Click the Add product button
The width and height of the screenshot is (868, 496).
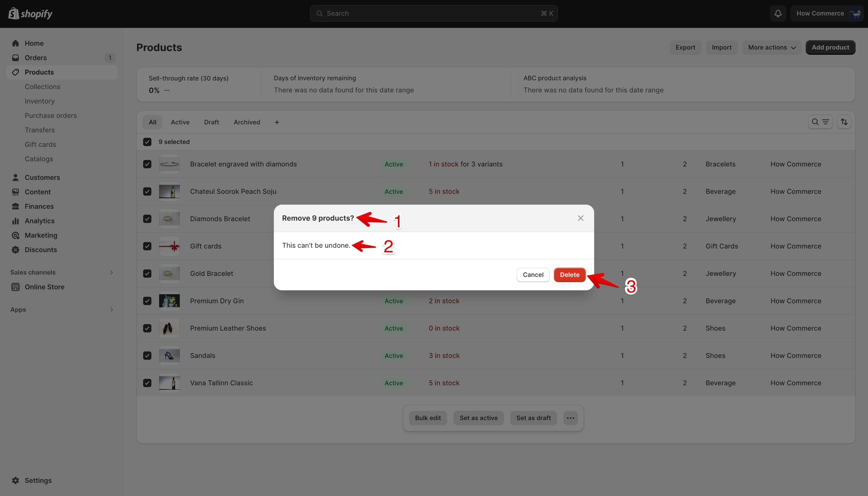pyautogui.click(x=830, y=47)
